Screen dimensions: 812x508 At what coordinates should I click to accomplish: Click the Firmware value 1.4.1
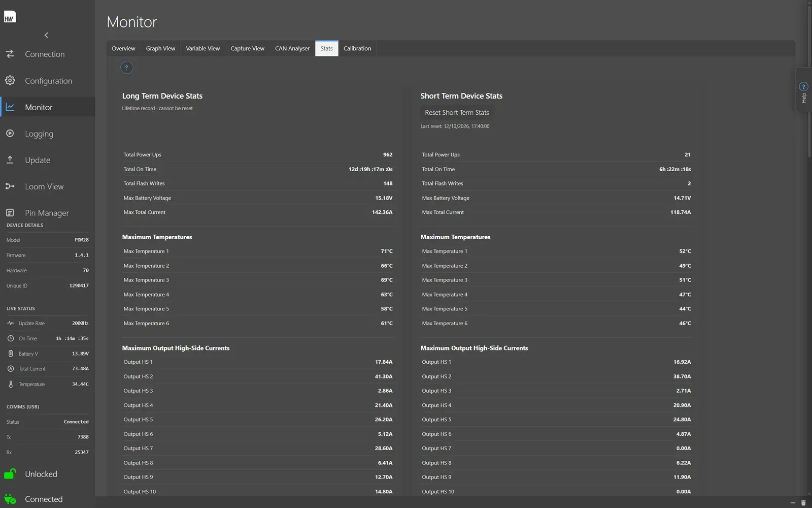82,255
